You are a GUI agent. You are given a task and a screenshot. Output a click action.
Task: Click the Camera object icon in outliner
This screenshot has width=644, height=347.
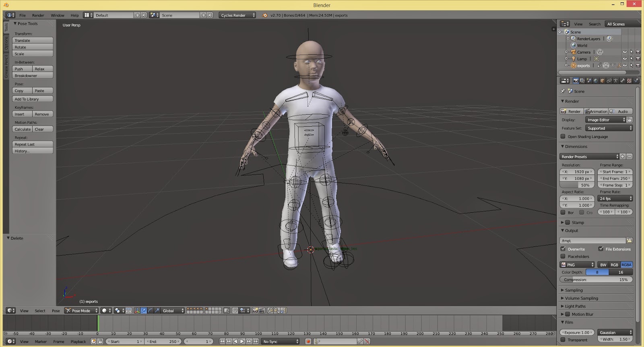(574, 52)
